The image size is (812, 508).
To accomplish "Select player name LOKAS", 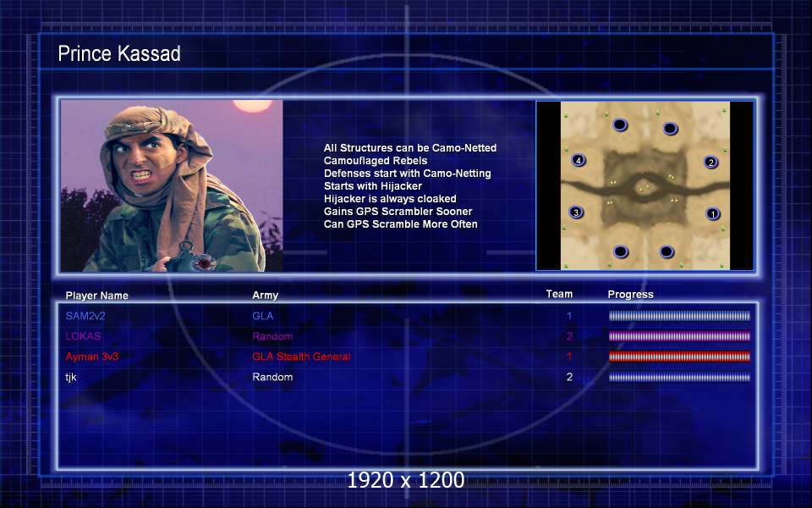I will click(x=83, y=336).
